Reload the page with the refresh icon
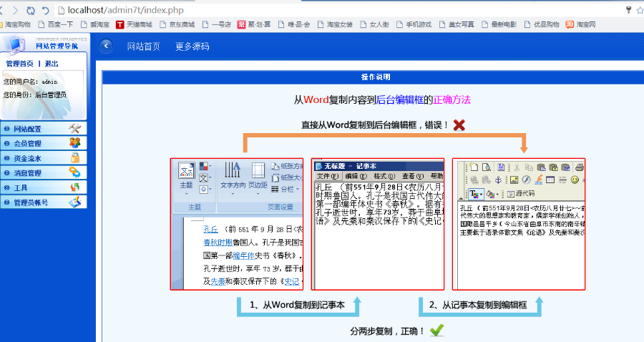This screenshot has width=644, height=342. coord(31,10)
